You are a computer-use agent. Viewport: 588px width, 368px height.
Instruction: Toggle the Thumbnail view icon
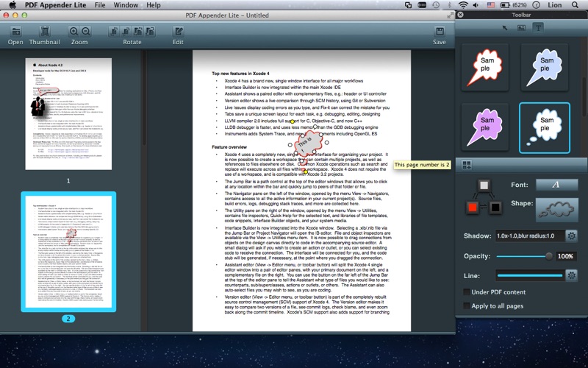(x=45, y=31)
